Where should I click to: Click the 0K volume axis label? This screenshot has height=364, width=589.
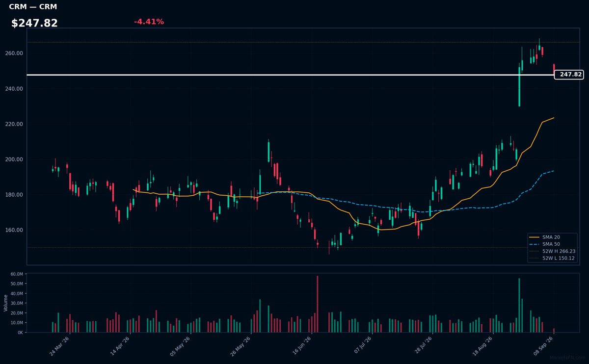point(20,333)
